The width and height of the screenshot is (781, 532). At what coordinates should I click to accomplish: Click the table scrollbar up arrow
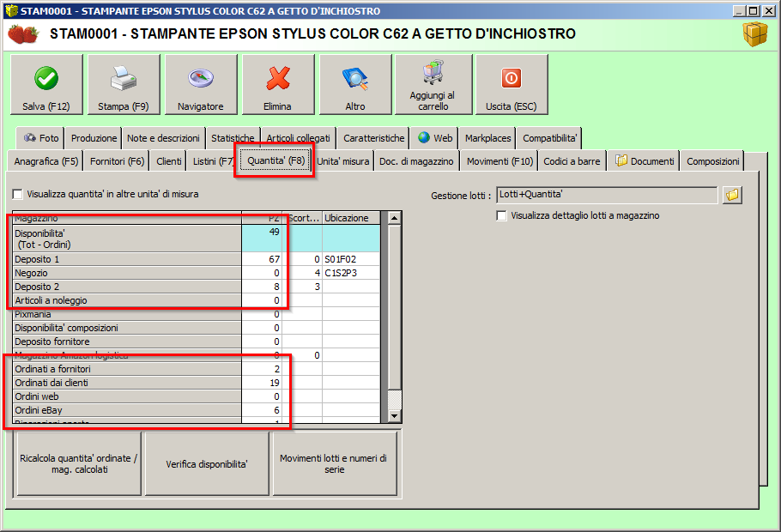pyautogui.click(x=395, y=218)
